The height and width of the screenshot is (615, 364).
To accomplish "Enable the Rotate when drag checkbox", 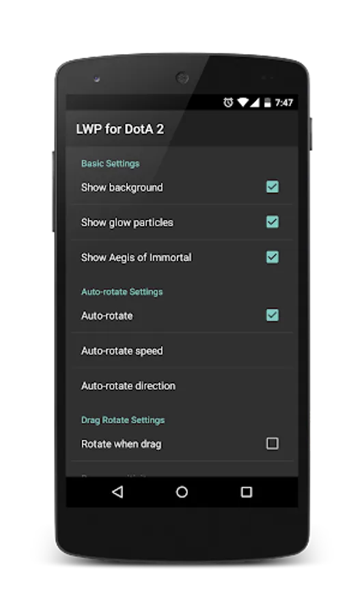I will (272, 443).
